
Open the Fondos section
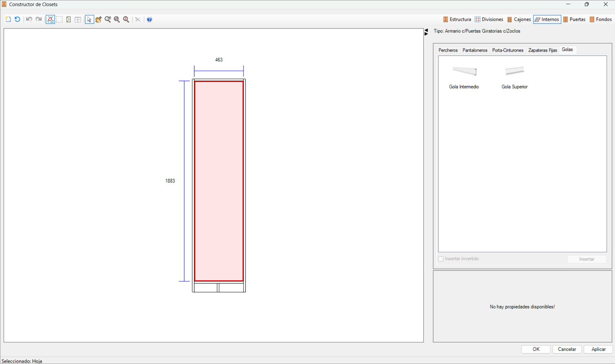point(601,20)
